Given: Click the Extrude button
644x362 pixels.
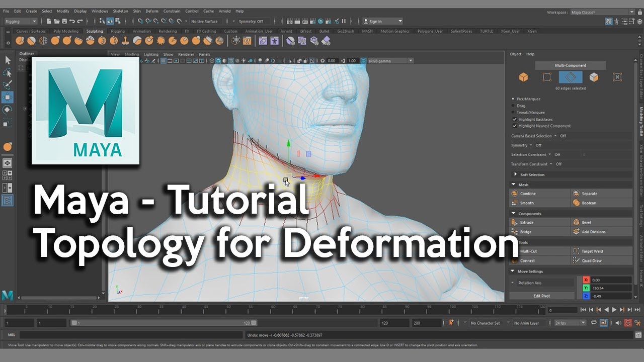Looking at the screenshot, I should [x=540, y=222].
